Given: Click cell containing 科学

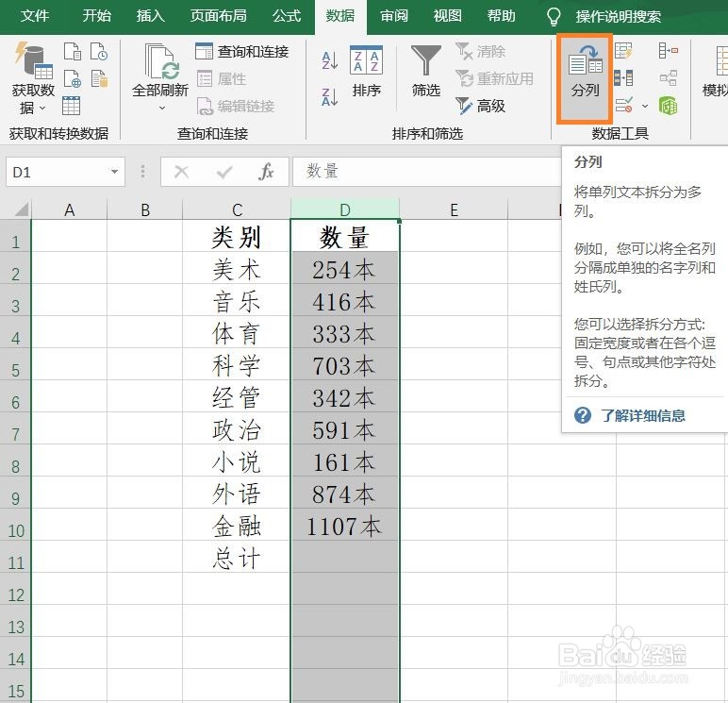Looking at the screenshot, I should coord(237,365).
